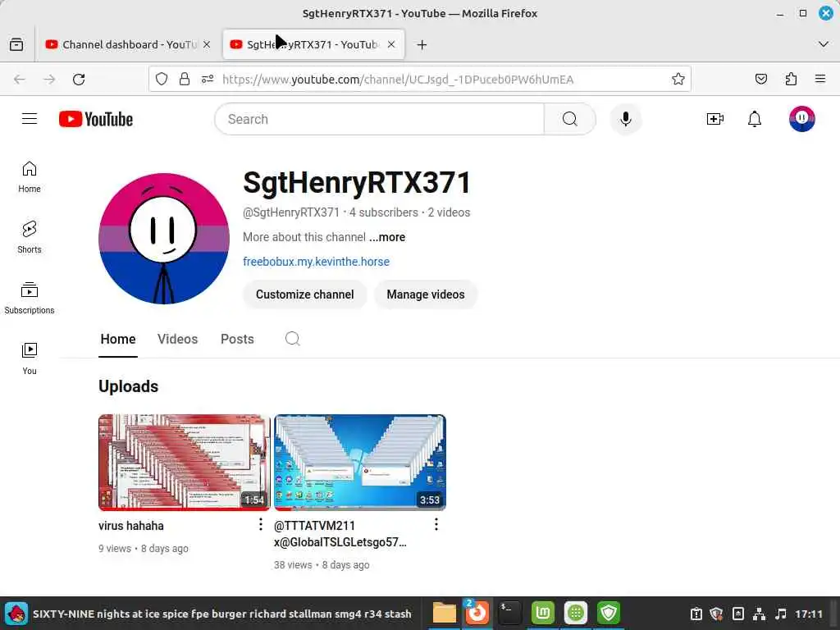This screenshot has height=630, width=840.
Task: Open options menu for @TTTATVM211 video
Action: 436,524
